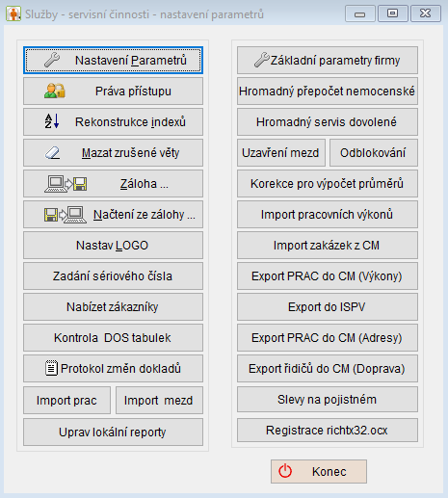Click the wrench icon on Základní parametry firmy
This screenshot has width=448, height=498.
tap(262, 60)
